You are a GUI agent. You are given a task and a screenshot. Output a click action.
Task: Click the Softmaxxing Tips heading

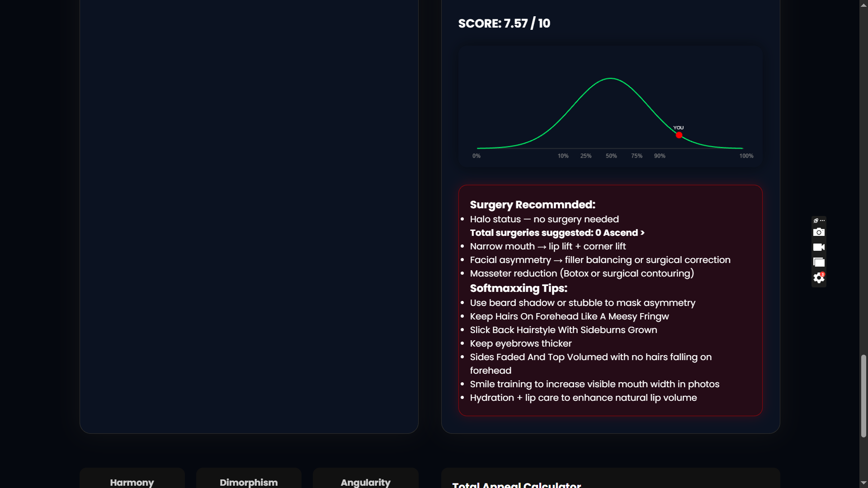(519, 288)
